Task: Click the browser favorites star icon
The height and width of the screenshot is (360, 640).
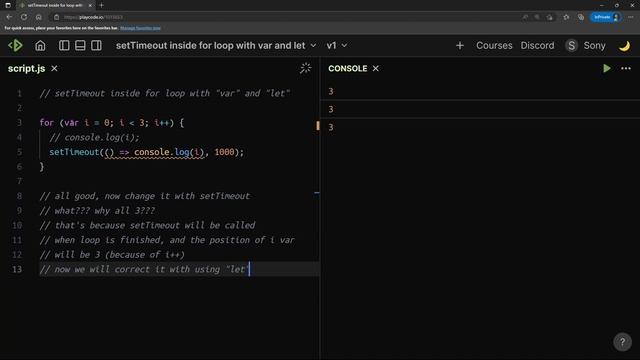Action: point(566,17)
